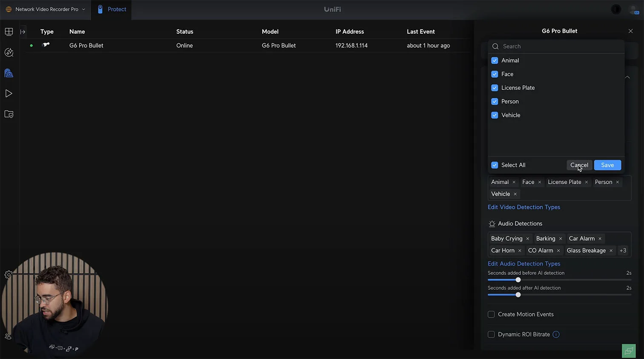
Task: Click the 'about 1 hour ago' event cell
Action: tap(428, 46)
